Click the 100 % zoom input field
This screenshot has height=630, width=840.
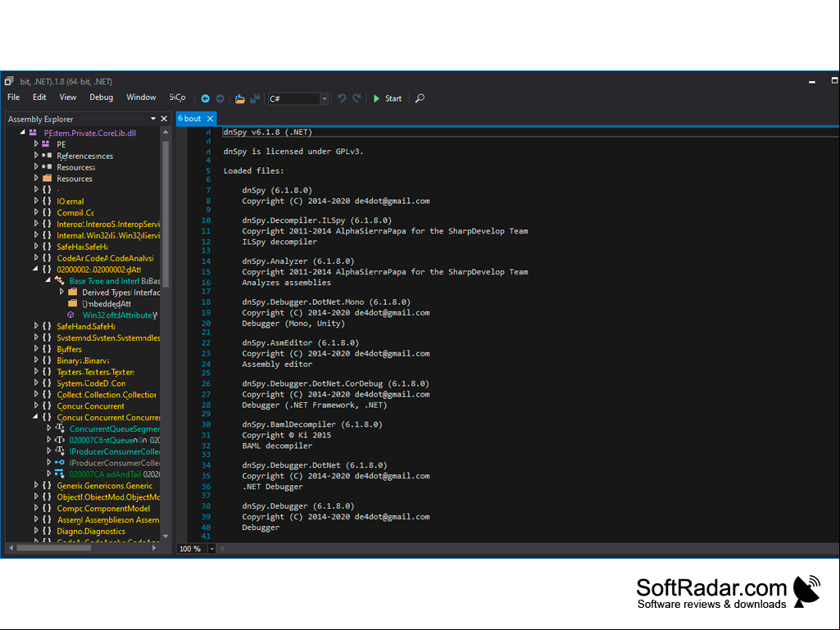click(193, 549)
